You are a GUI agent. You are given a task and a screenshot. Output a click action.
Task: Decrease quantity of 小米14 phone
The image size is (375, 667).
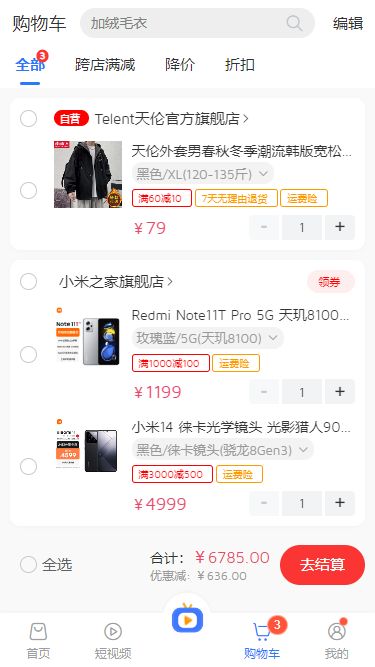click(x=264, y=503)
